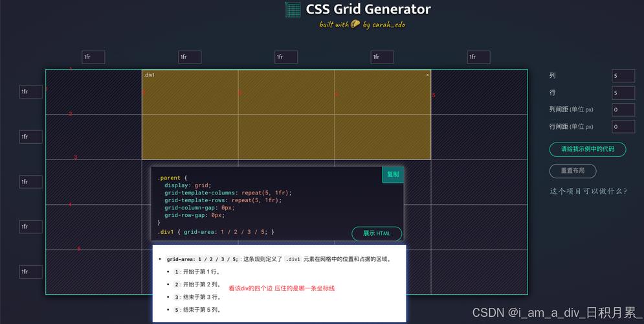Click the .div1 label in yellow area
Viewport: 644px width, 324px height.
pos(149,75)
